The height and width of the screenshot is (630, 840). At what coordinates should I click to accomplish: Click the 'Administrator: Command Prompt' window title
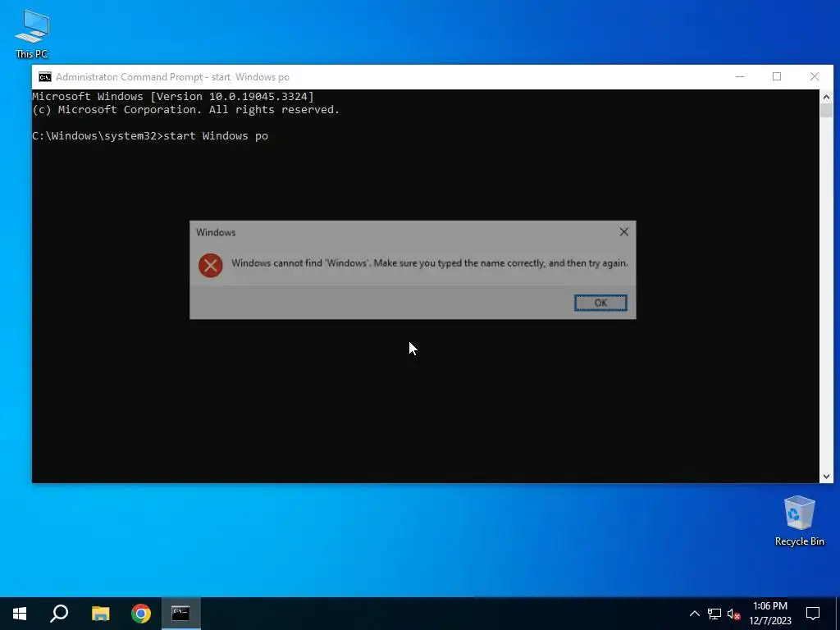pos(172,77)
